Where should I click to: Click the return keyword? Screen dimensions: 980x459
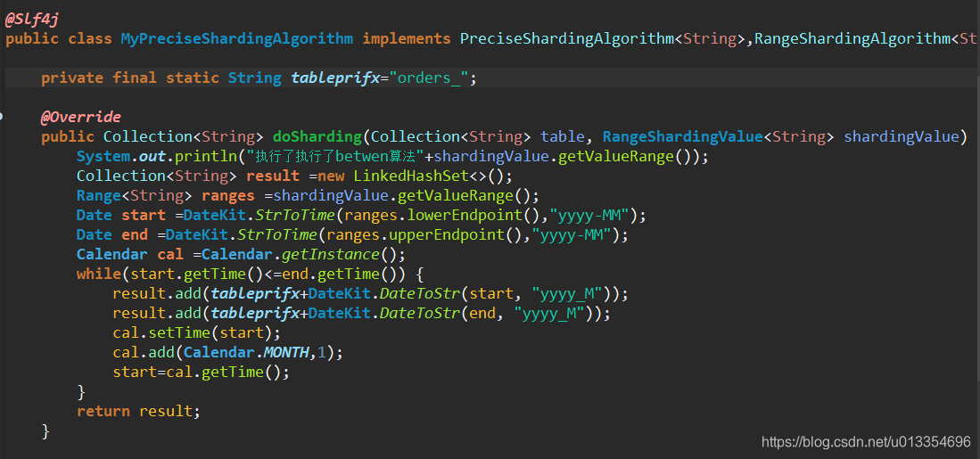tap(103, 411)
